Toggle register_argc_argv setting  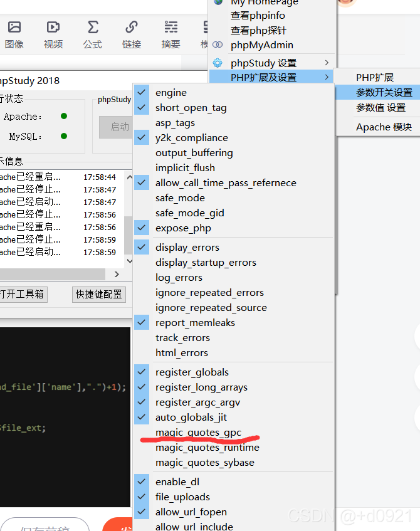[234, 402]
